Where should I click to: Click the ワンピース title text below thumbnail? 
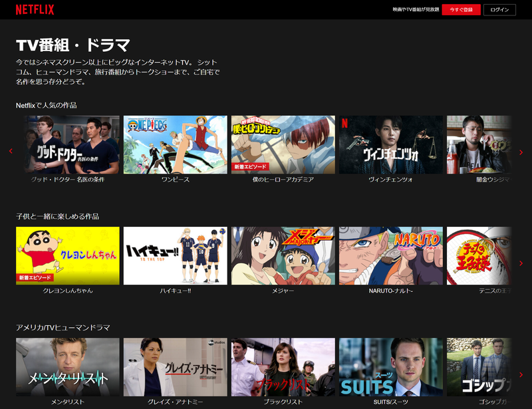pos(176,180)
